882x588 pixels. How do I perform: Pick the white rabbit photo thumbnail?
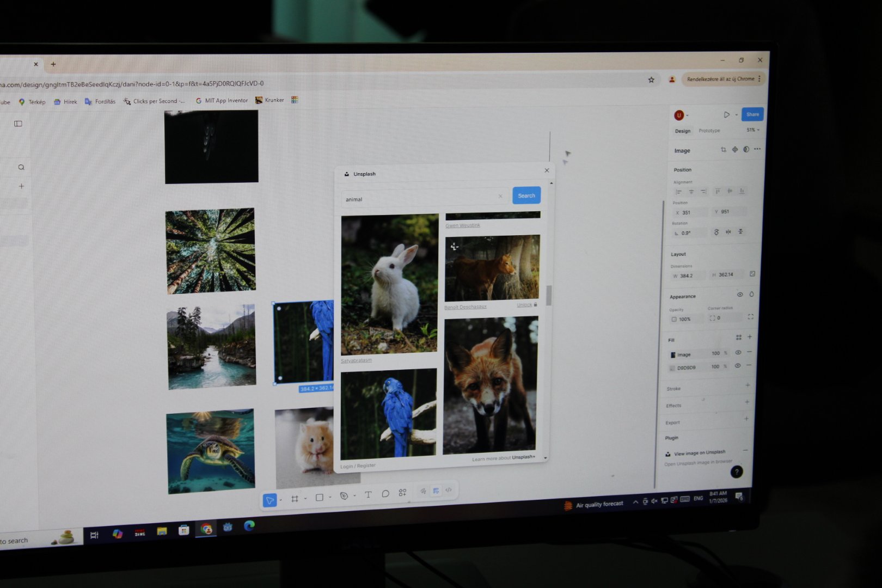[x=389, y=284]
